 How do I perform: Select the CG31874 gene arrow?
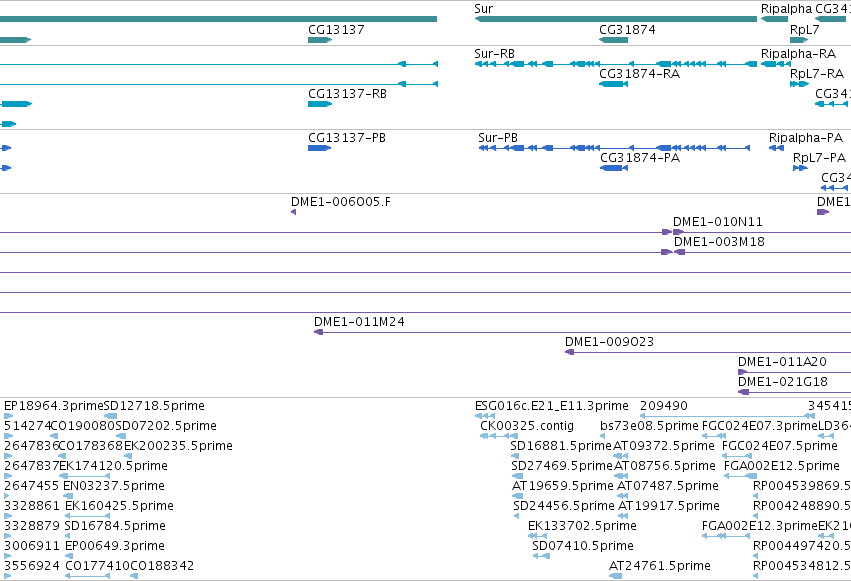(x=613, y=40)
